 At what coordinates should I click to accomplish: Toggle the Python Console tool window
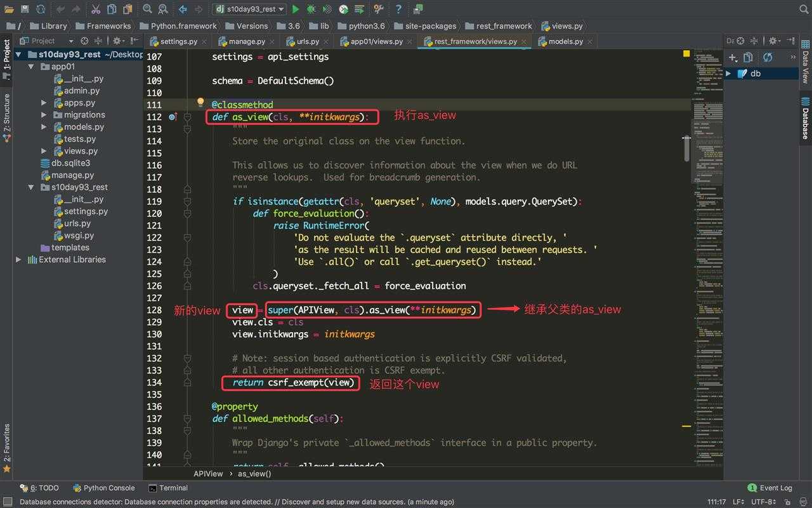tap(103, 488)
